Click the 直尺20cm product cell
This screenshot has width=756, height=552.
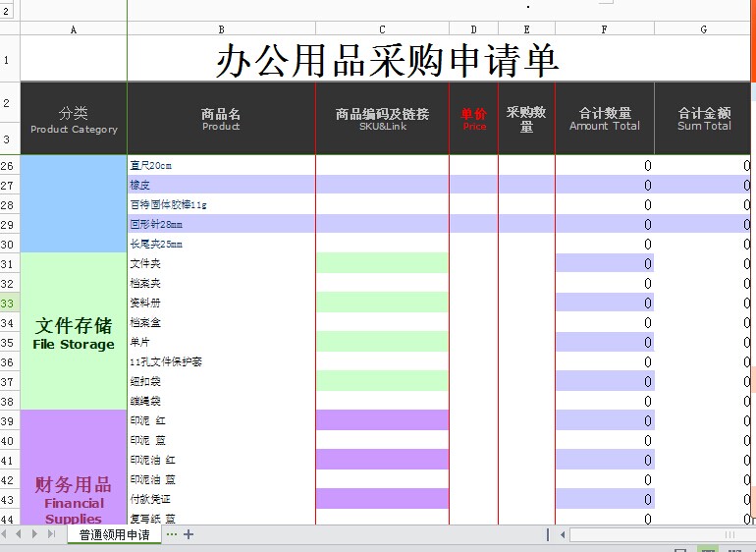point(221,166)
